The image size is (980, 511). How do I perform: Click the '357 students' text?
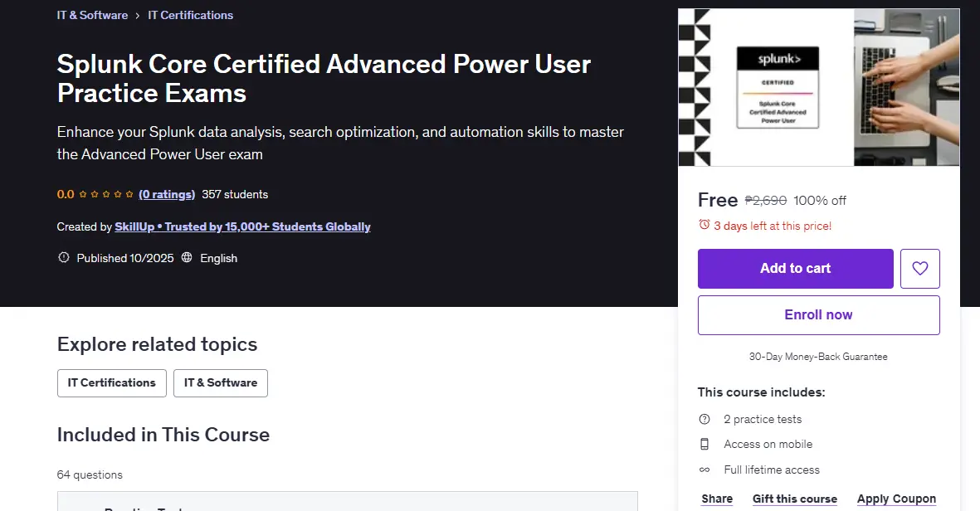[x=235, y=194]
